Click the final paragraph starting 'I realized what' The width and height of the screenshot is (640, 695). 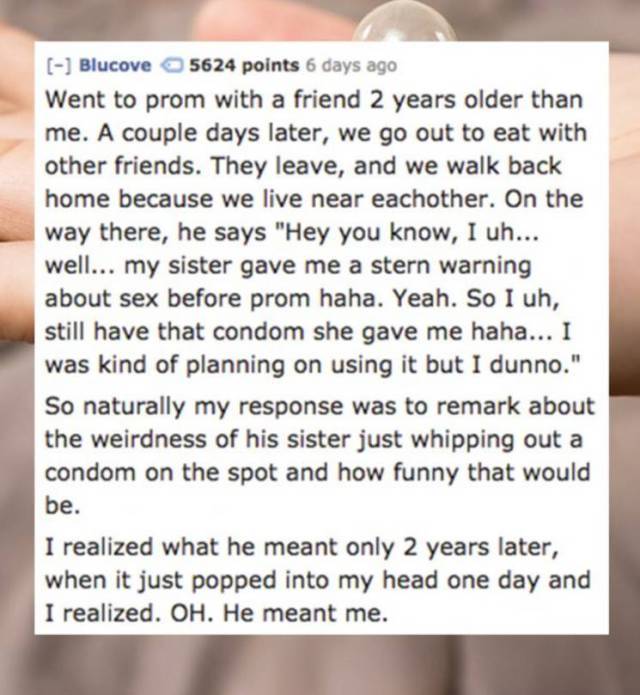(x=318, y=580)
